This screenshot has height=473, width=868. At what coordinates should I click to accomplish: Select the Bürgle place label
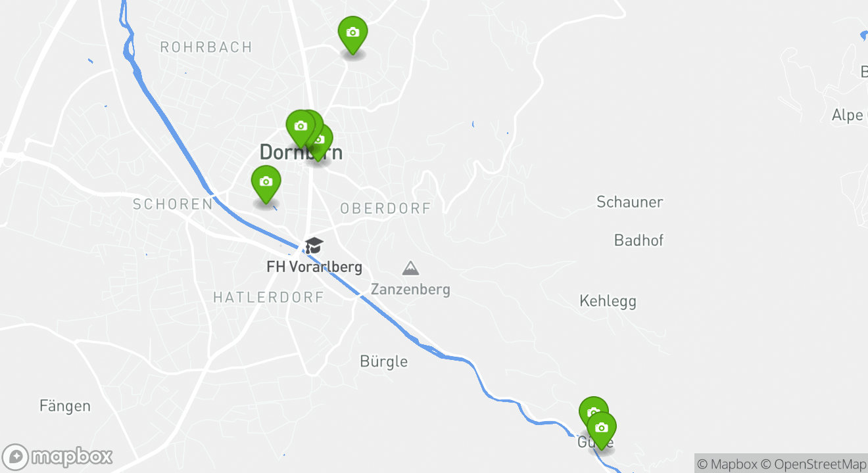click(x=383, y=361)
